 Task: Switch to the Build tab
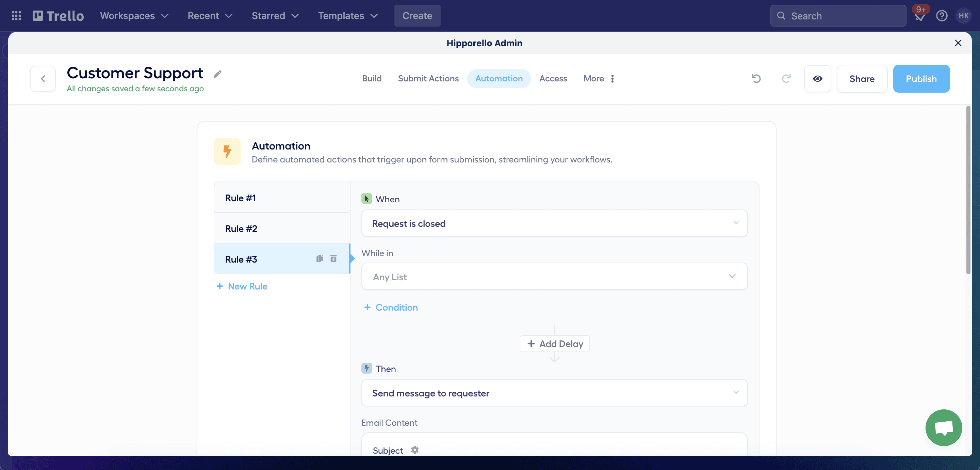click(x=372, y=78)
